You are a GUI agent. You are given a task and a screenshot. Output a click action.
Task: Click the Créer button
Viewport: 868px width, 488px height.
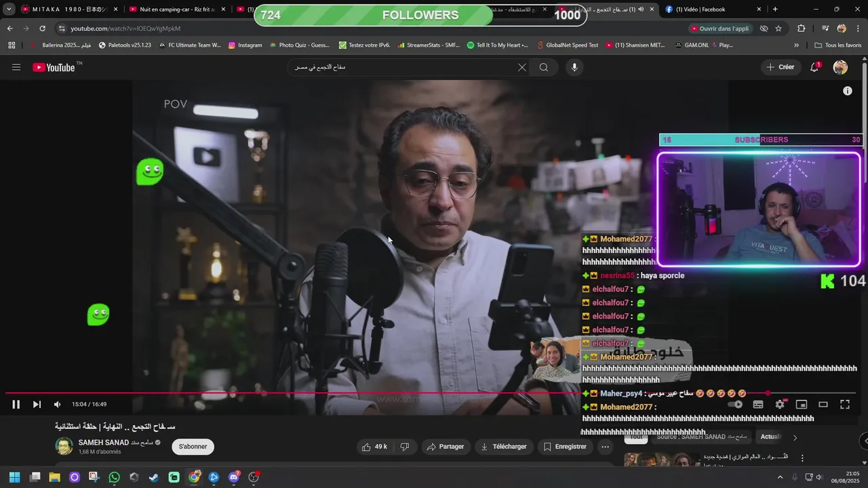tap(780, 67)
